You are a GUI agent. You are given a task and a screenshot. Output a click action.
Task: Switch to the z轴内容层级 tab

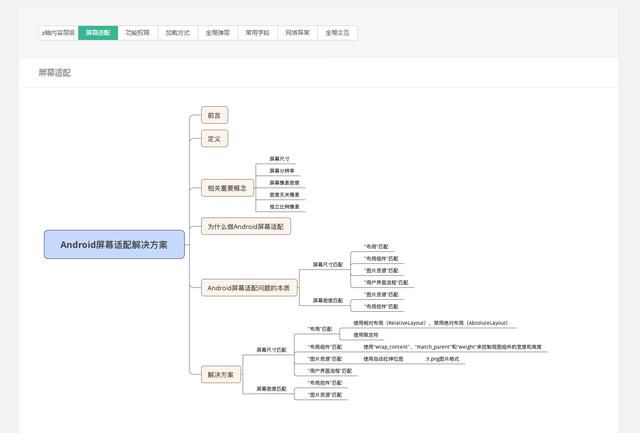tap(58, 33)
